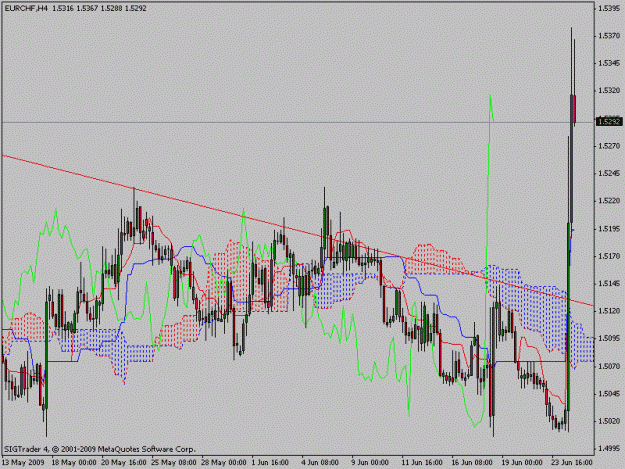Click the 1.5045 price axis label

coord(609,394)
